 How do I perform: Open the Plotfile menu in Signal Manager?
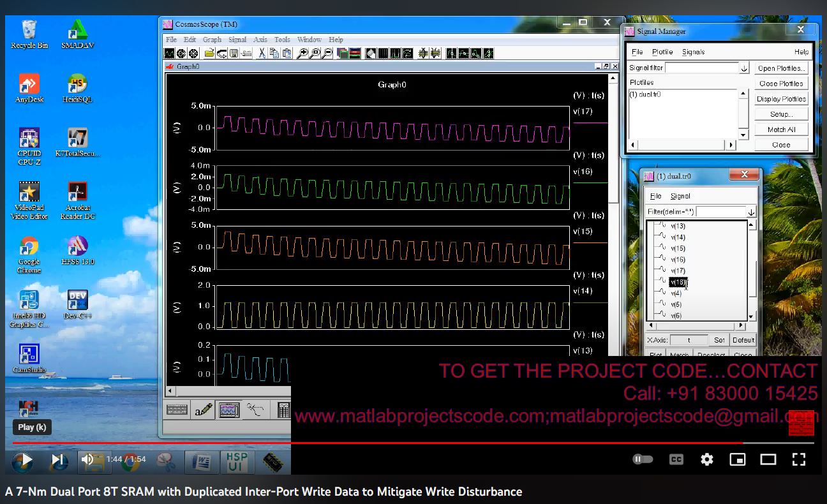click(x=662, y=52)
